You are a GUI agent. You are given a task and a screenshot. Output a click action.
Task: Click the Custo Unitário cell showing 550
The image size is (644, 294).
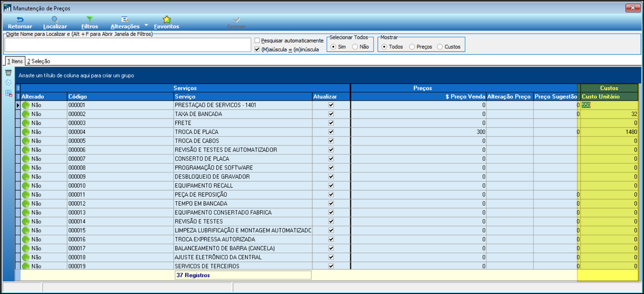pyautogui.click(x=609, y=105)
